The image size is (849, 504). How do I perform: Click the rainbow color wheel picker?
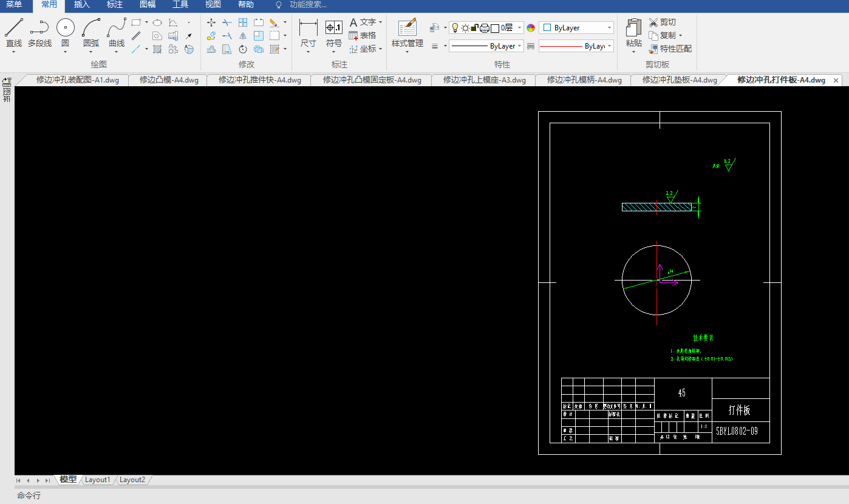[x=531, y=28]
